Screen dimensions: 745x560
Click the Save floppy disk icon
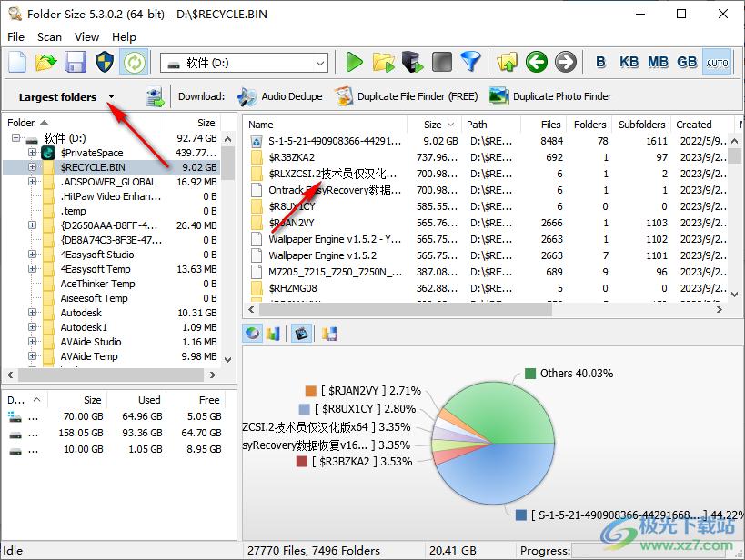pos(76,62)
